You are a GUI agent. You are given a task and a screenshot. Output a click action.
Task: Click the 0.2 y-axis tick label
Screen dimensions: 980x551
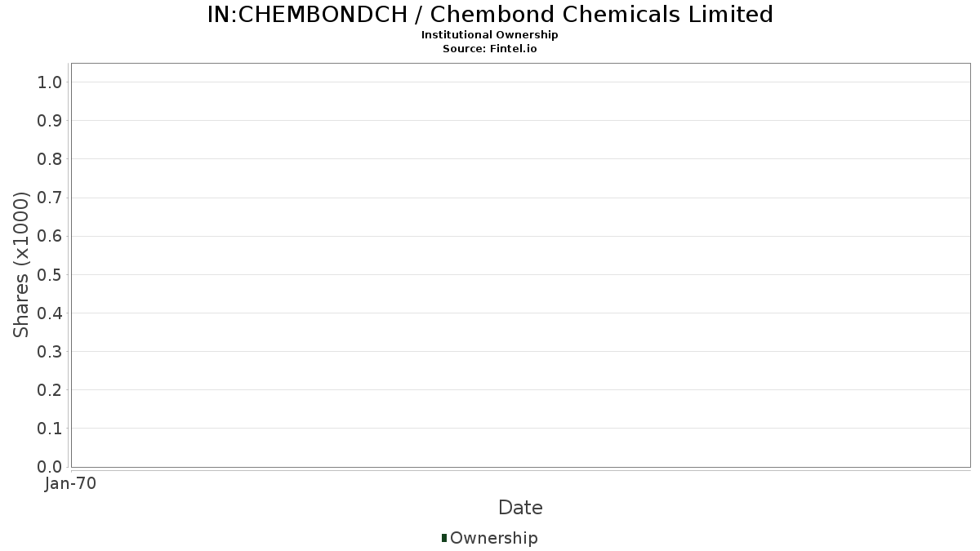[50, 389]
